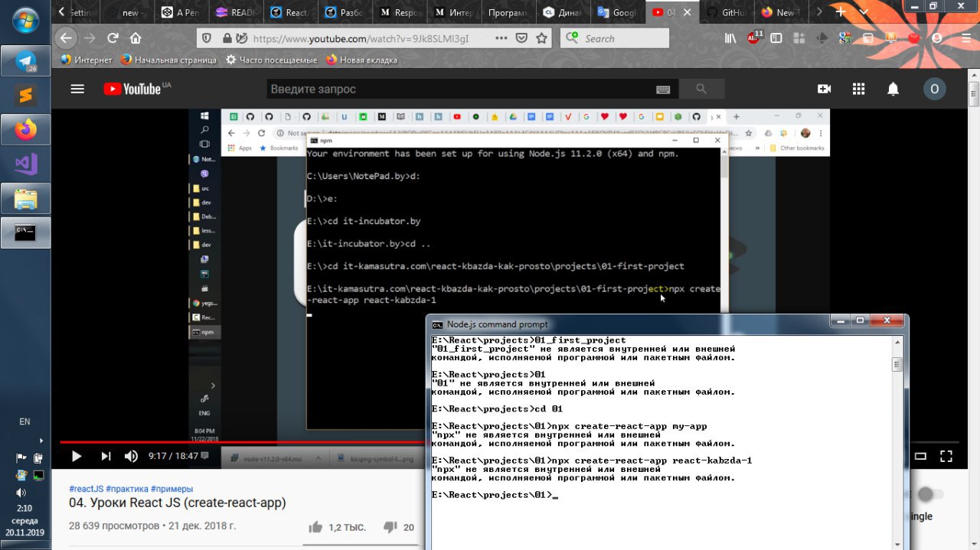Open YouTube notifications bell
The image size is (980, 550).
click(893, 89)
